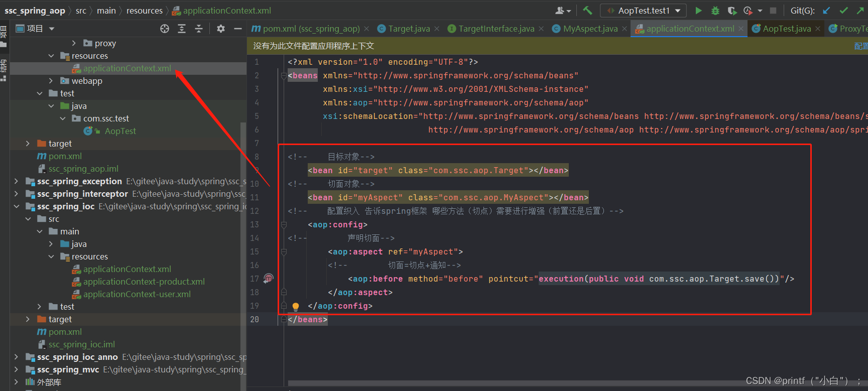Toggle fold of aop:config on line 13
This screenshot has height=391, width=868.
coord(284,225)
